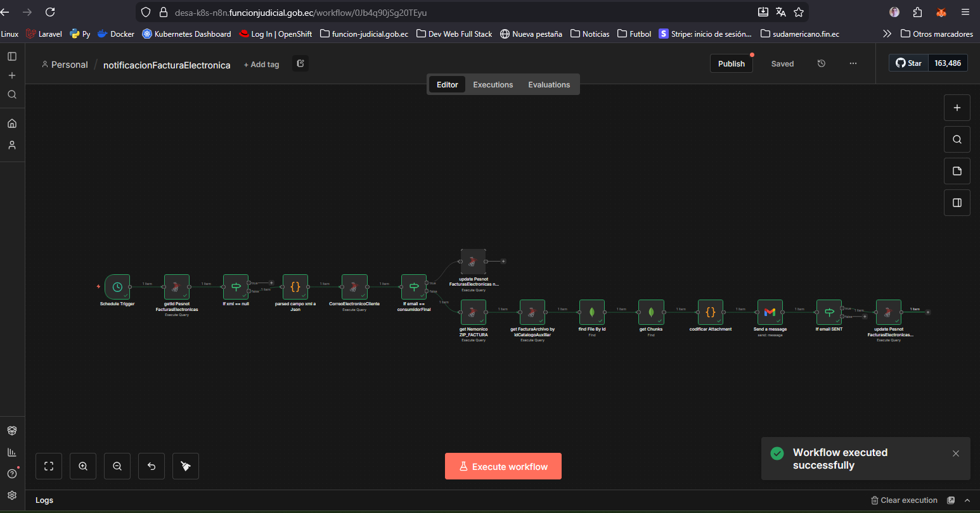Click the + Add tag field
Screen dimensions: 980x513
[261, 65]
